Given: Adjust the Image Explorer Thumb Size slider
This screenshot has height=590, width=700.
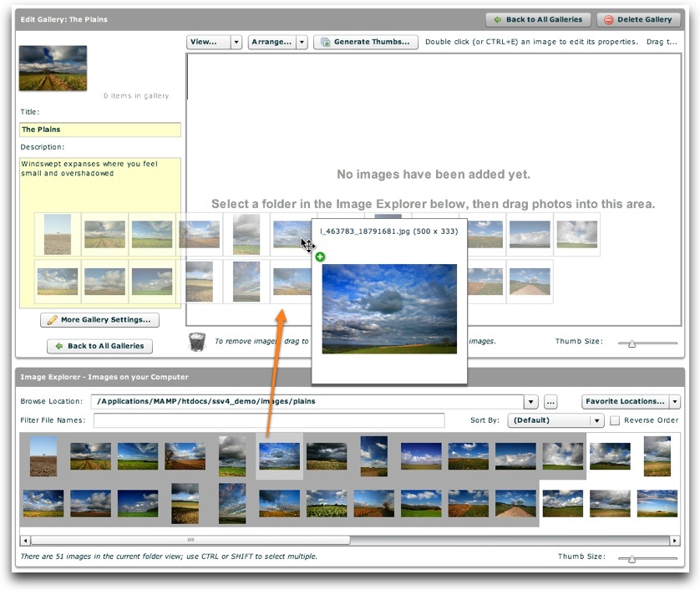Looking at the screenshot, I should tap(632, 558).
